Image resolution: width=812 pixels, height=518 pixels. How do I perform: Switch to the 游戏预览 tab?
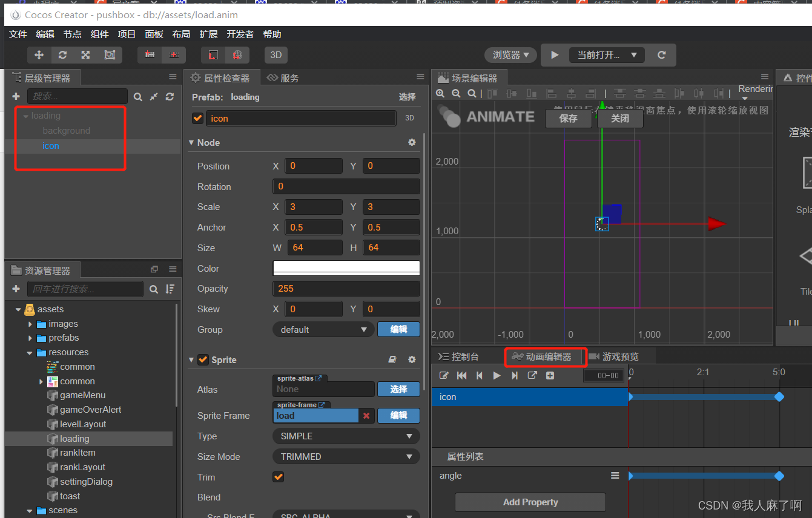point(614,356)
